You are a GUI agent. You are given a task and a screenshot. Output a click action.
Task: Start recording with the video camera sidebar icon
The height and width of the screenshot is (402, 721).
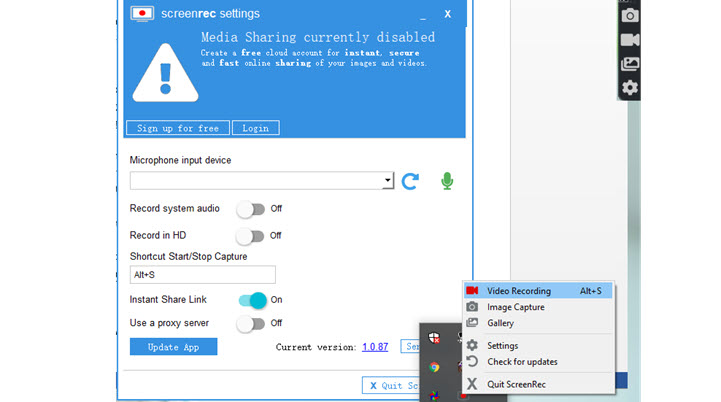(x=629, y=40)
